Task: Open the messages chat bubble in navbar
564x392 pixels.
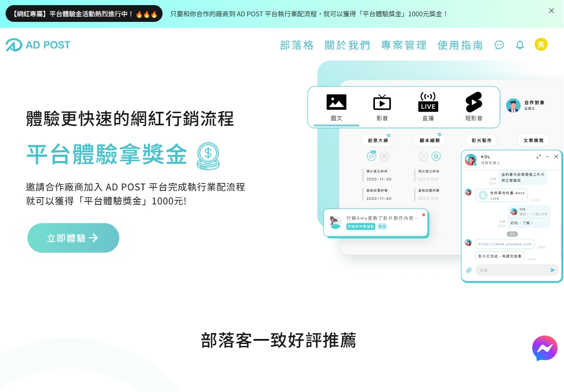Action: click(499, 45)
